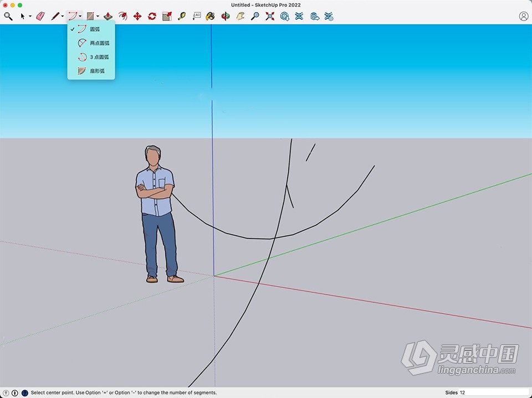Click the 'Sides' label in status bar
The image size is (532, 398).
tap(451, 392)
